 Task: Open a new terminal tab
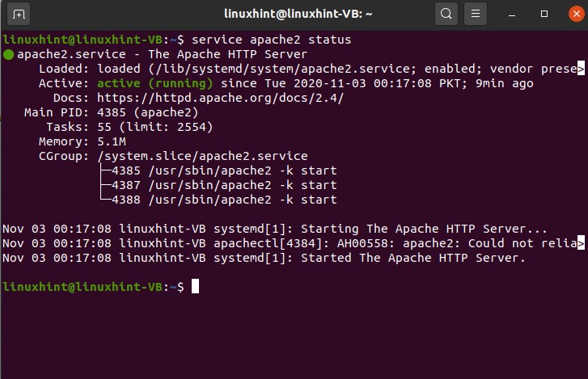click(x=19, y=14)
